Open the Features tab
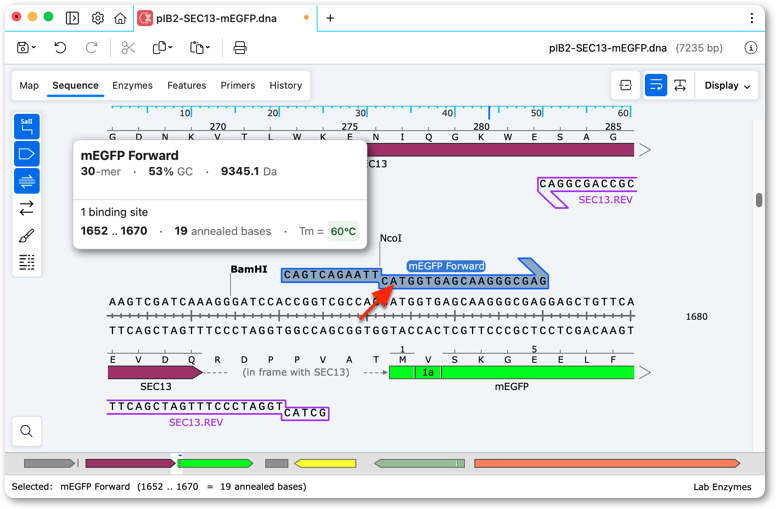Image resolution: width=776 pixels, height=509 pixels. (187, 85)
